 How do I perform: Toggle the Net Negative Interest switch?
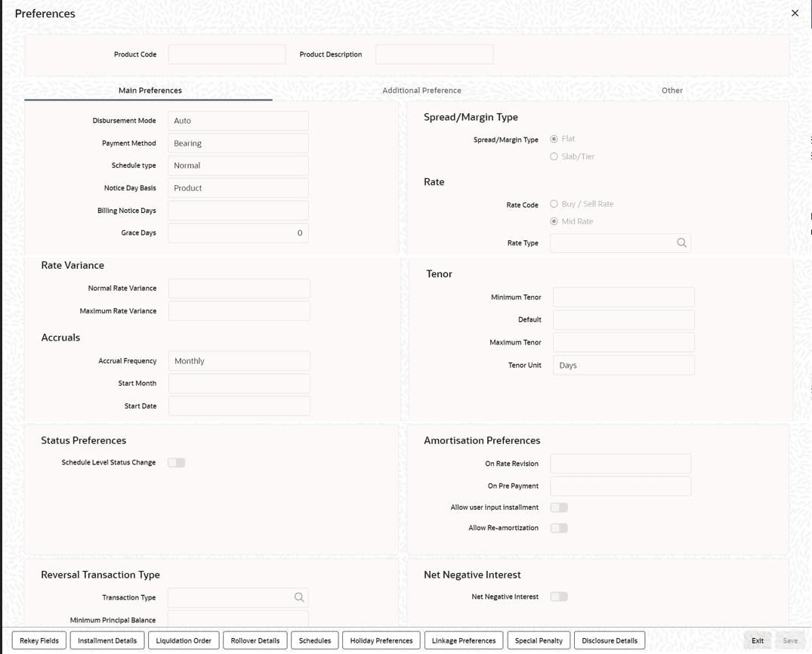[559, 597]
